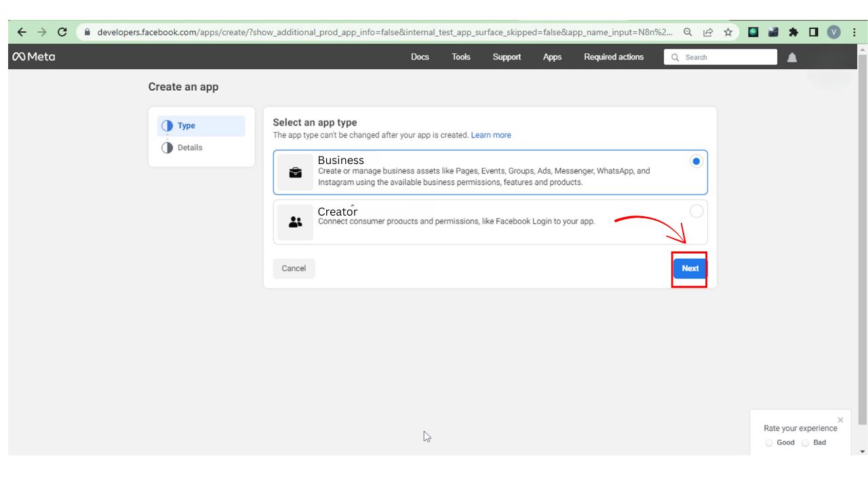This screenshot has height=488, width=868.
Task: Open the Chrome three-dot menu
Action: click(x=854, y=32)
